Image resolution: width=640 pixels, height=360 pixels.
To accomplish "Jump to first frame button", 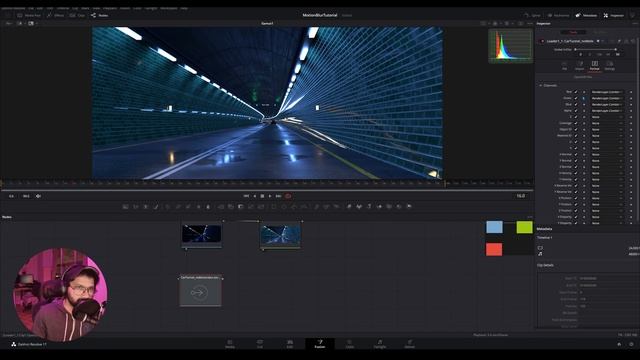I will [246, 196].
